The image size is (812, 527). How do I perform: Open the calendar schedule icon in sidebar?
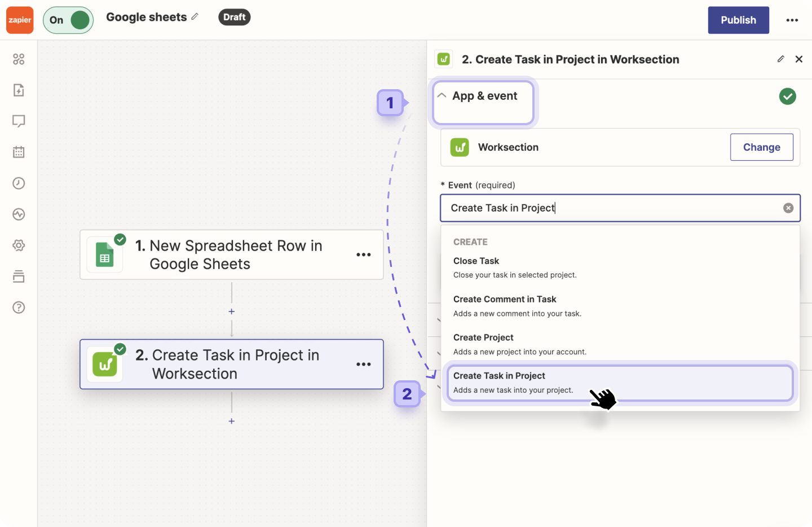(x=19, y=152)
